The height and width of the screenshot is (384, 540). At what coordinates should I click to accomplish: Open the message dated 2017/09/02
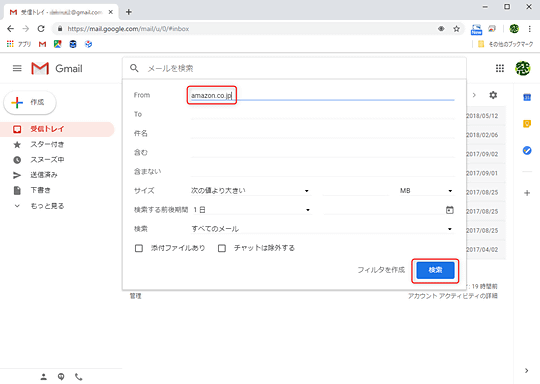(486, 154)
